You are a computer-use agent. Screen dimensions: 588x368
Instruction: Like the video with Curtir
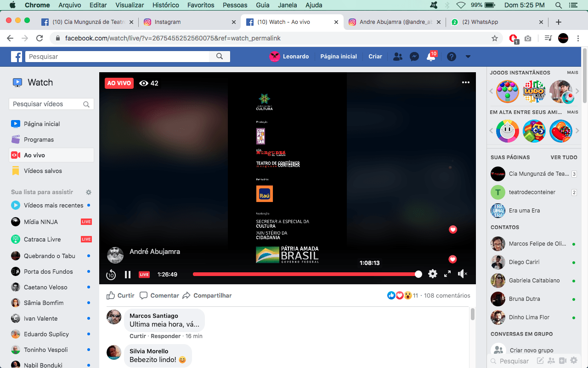coord(121,295)
